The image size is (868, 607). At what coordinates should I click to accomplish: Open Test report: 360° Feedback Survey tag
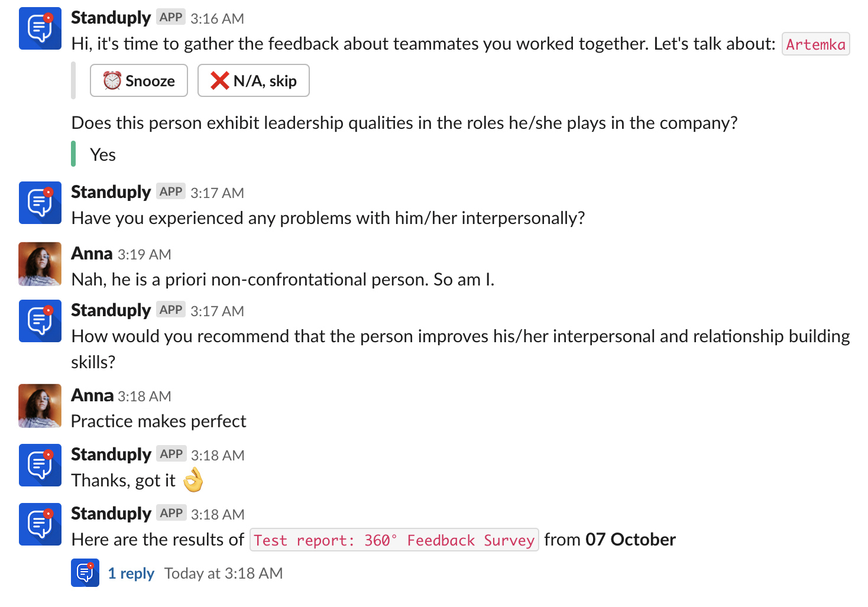click(x=394, y=540)
